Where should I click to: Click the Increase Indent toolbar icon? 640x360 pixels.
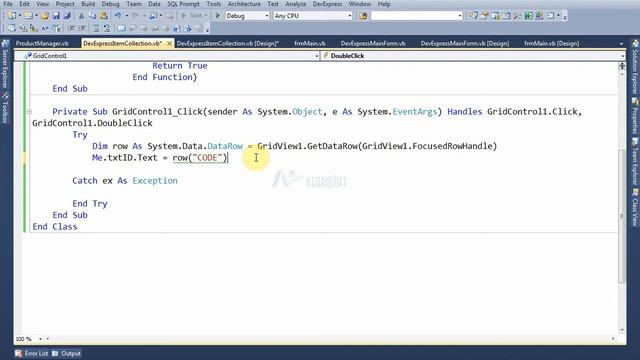coord(82,28)
